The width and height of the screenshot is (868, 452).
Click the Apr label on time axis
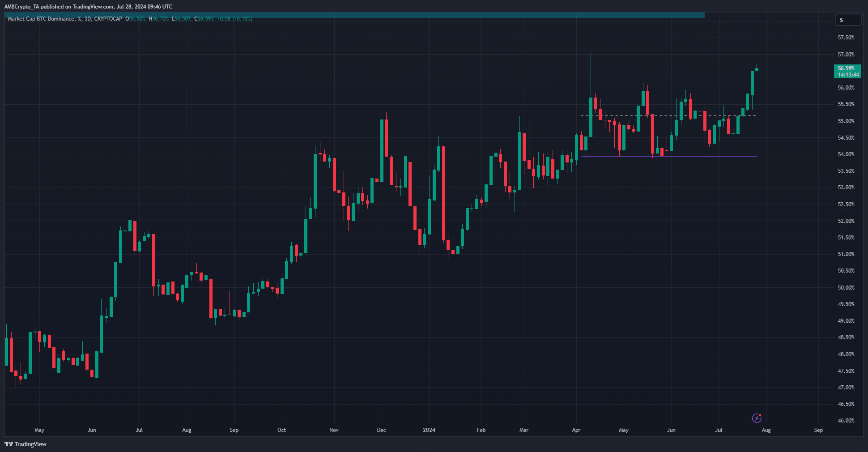pos(576,430)
